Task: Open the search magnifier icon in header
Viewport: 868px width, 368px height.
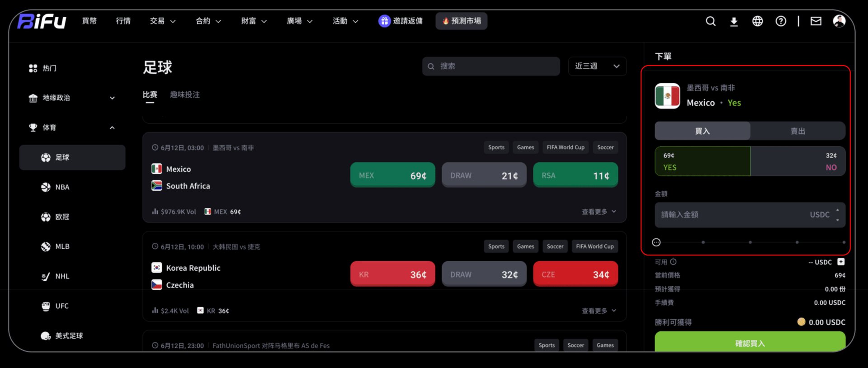Action: [x=711, y=21]
